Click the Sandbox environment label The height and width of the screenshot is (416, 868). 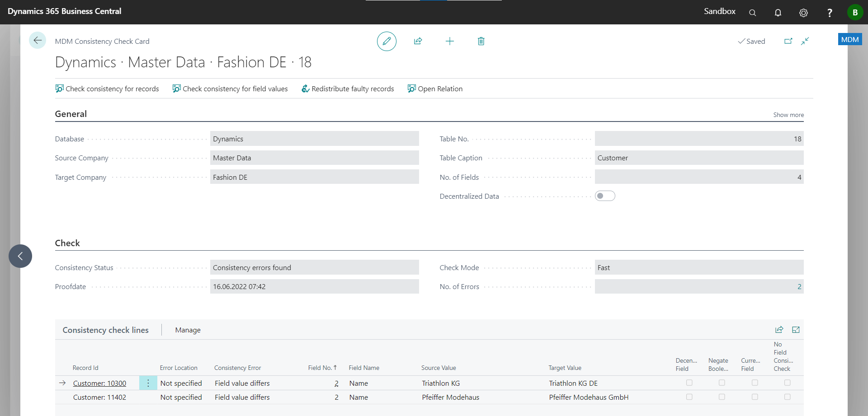tap(719, 11)
